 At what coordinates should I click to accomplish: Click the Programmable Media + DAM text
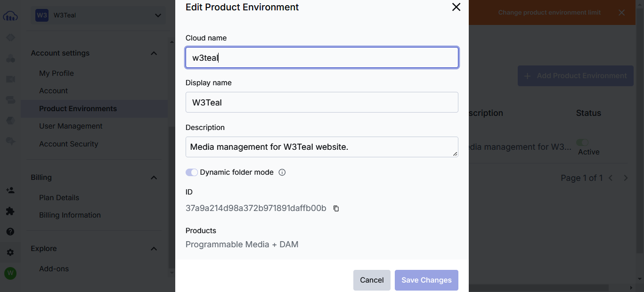[x=242, y=244]
